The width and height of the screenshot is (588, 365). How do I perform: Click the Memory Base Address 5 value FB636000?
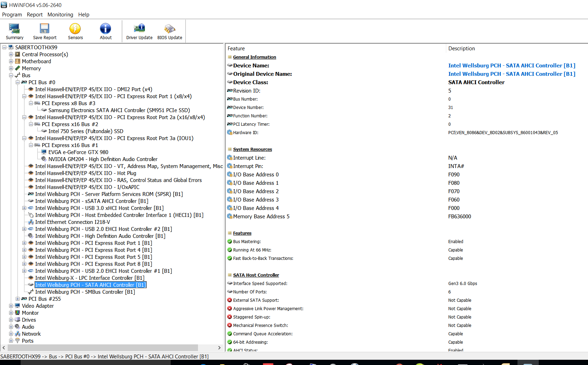click(460, 217)
